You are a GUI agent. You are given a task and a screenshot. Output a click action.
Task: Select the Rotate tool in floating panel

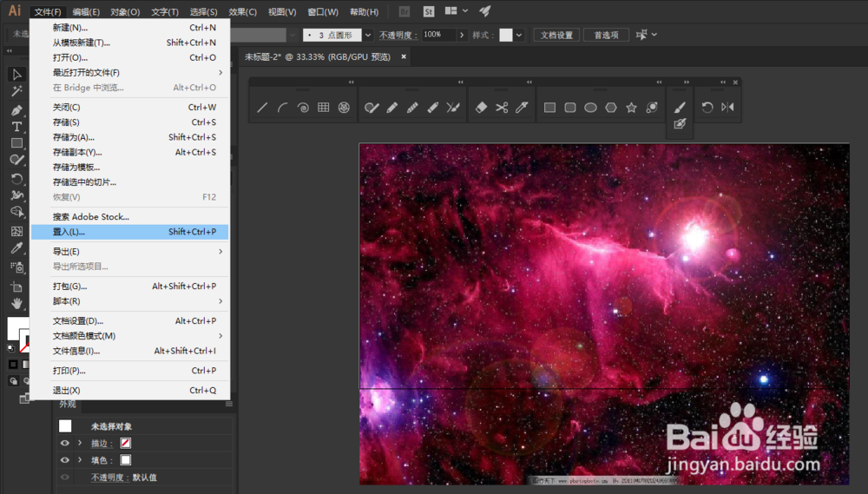click(707, 108)
